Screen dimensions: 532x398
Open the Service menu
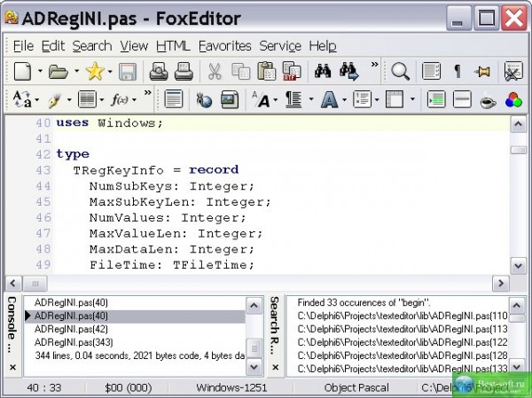(x=280, y=46)
